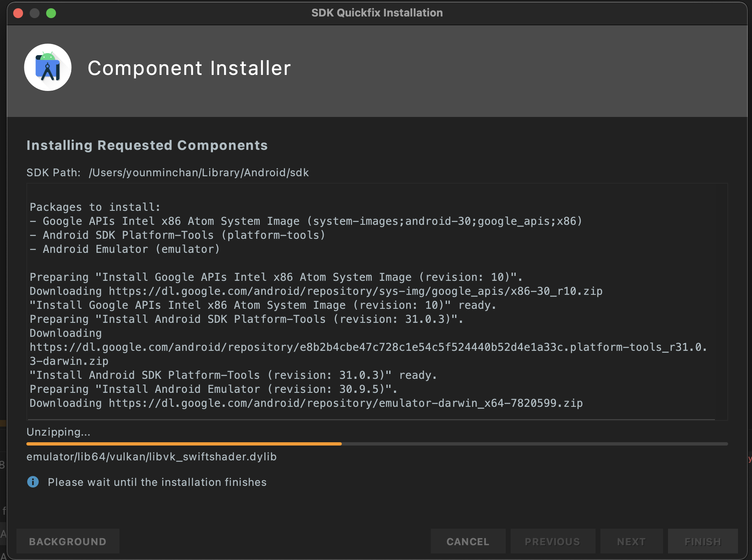Click the red close window button

click(x=18, y=13)
